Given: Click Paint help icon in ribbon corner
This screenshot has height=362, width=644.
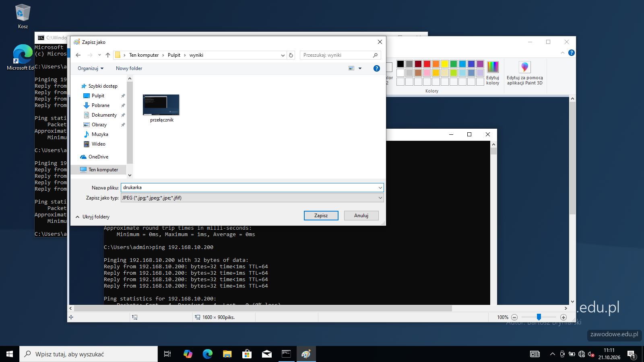Looking at the screenshot, I should (x=571, y=53).
